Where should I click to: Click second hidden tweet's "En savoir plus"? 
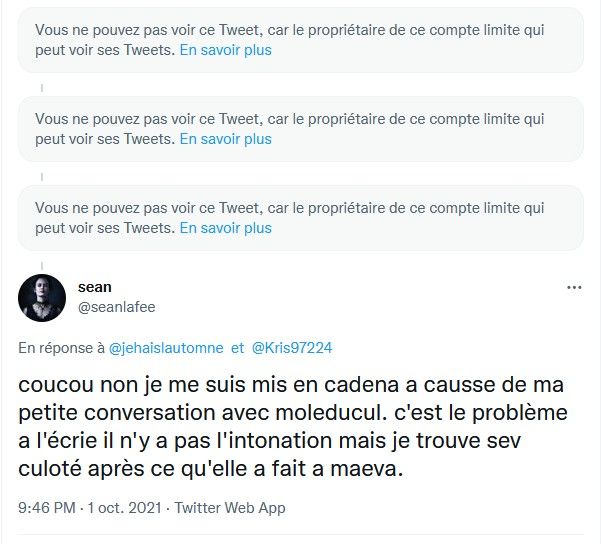[x=225, y=139]
